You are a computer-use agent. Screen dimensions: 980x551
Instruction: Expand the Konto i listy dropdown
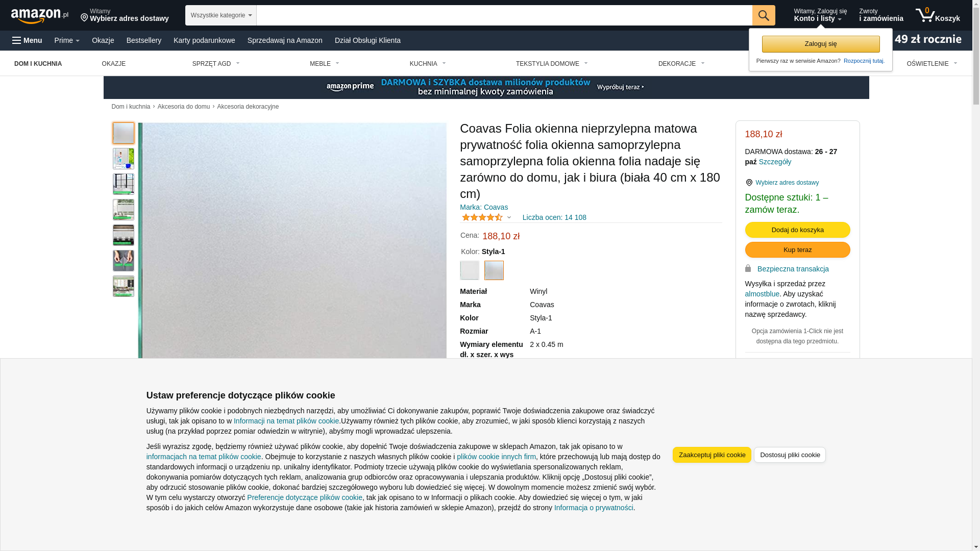820,15
